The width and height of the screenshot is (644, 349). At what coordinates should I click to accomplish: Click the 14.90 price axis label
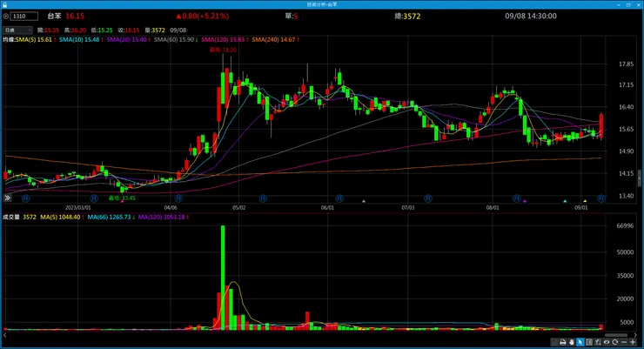coord(626,151)
